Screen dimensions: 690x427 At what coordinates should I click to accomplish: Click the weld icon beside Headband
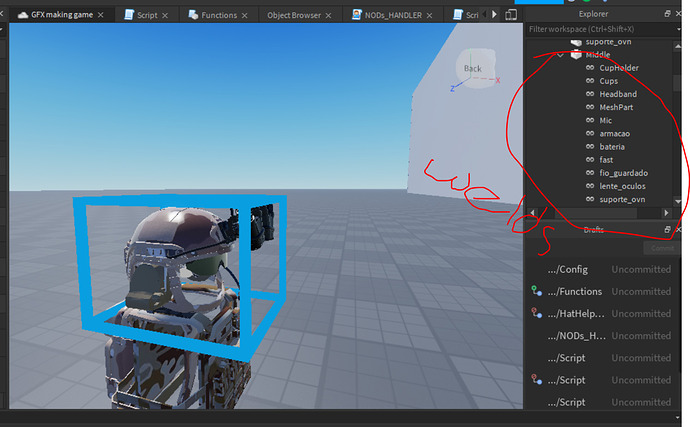tap(590, 94)
